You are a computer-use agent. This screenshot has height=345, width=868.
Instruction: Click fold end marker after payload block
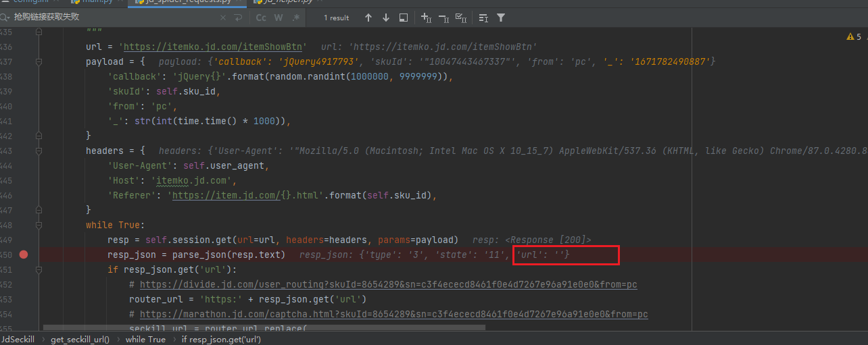39,136
